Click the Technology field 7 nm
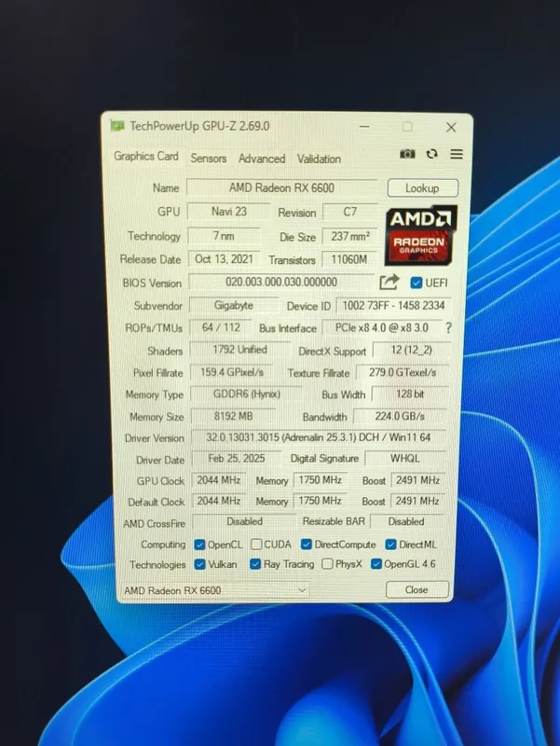 [224, 236]
